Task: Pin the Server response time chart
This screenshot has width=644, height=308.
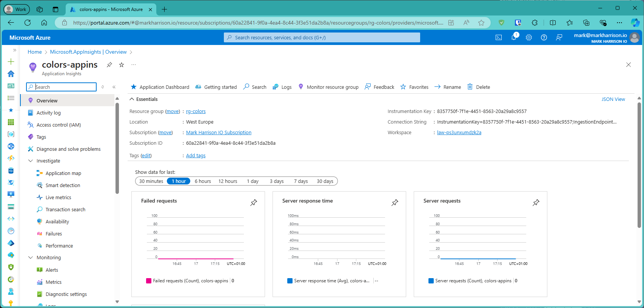Action: point(395,203)
